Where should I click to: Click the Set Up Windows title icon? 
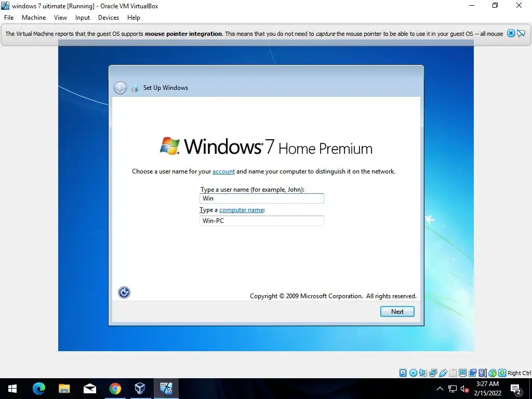(x=135, y=88)
